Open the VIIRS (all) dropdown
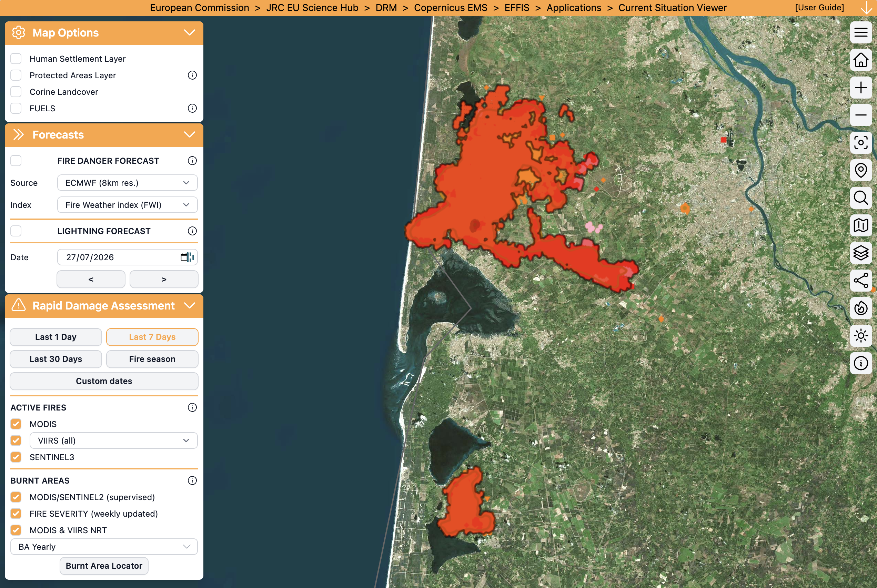 (114, 440)
